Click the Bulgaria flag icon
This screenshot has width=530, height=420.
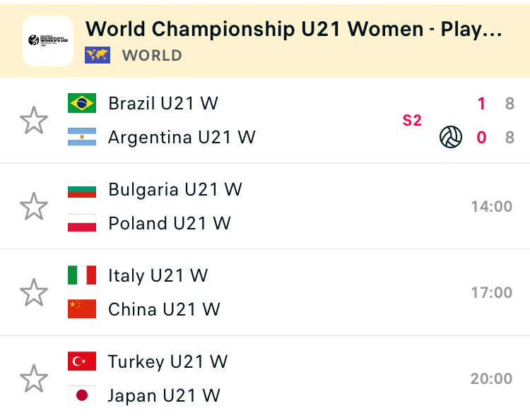point(82,189)
